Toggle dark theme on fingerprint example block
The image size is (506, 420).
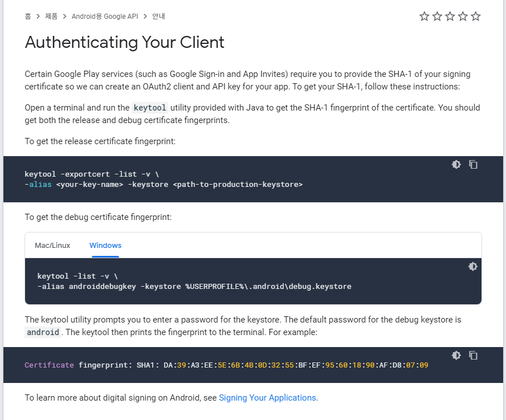(456, 355)
